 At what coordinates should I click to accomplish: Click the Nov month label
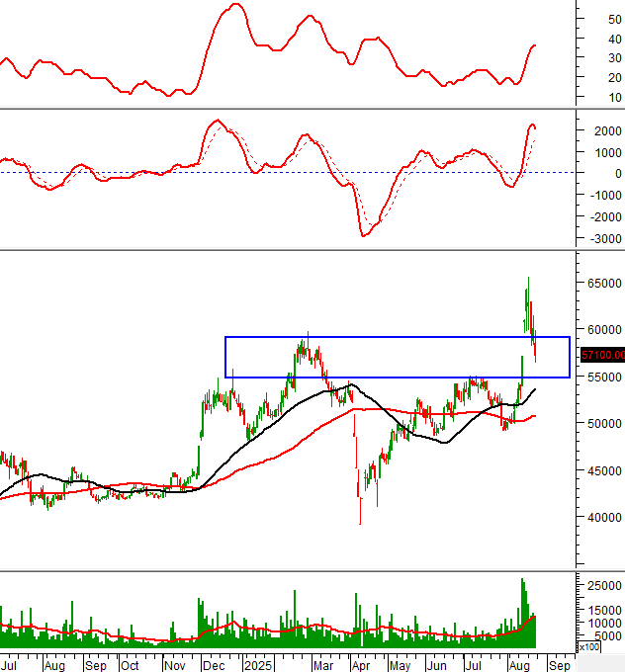pyautogui.click(x=175, y=665)
